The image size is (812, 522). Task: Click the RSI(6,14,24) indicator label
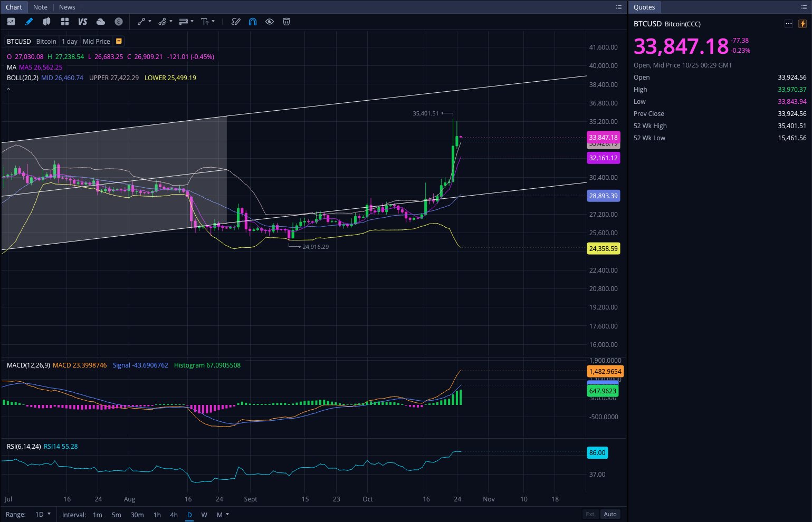(24, 446)
